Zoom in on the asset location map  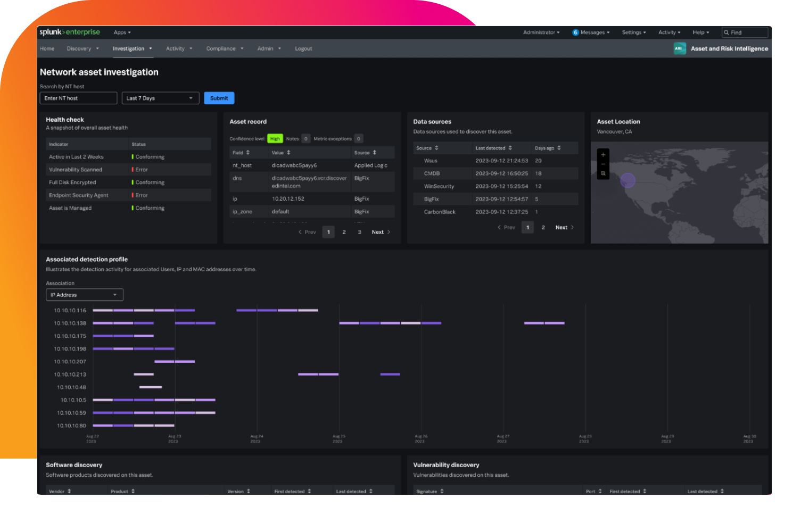603,155
